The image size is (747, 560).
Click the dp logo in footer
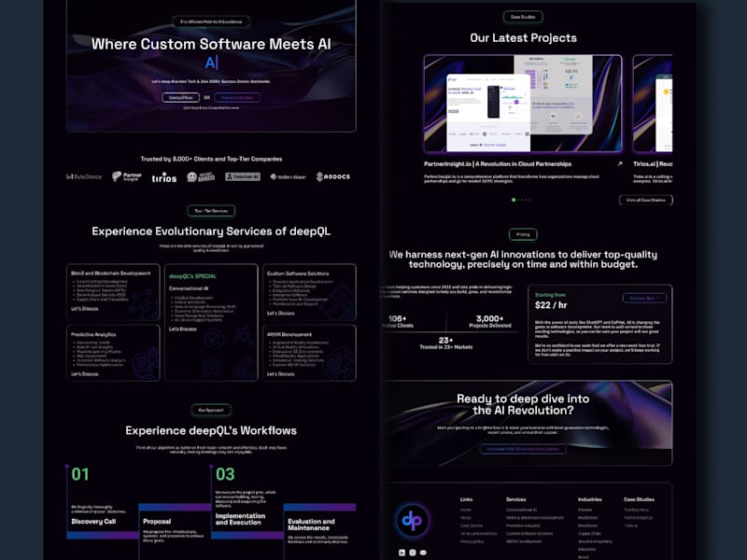412,521
